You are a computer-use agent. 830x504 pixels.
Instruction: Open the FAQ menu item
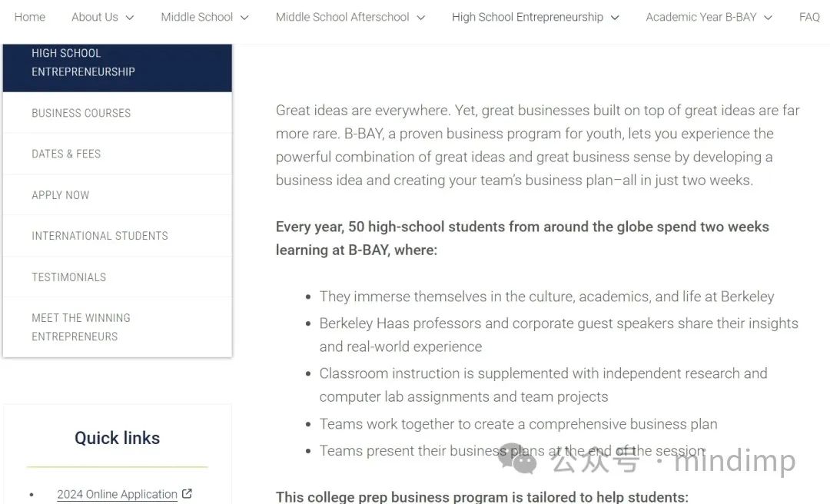click(809, 17)
